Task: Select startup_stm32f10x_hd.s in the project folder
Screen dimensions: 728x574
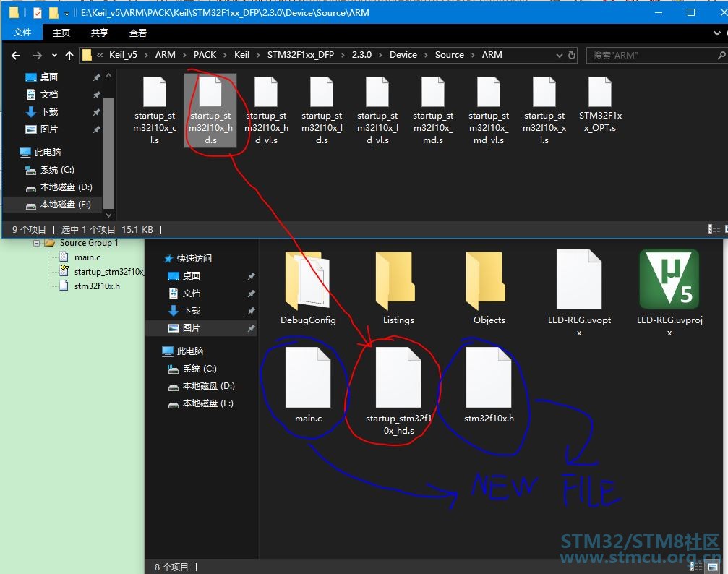Action: click(x=398, y=391)
